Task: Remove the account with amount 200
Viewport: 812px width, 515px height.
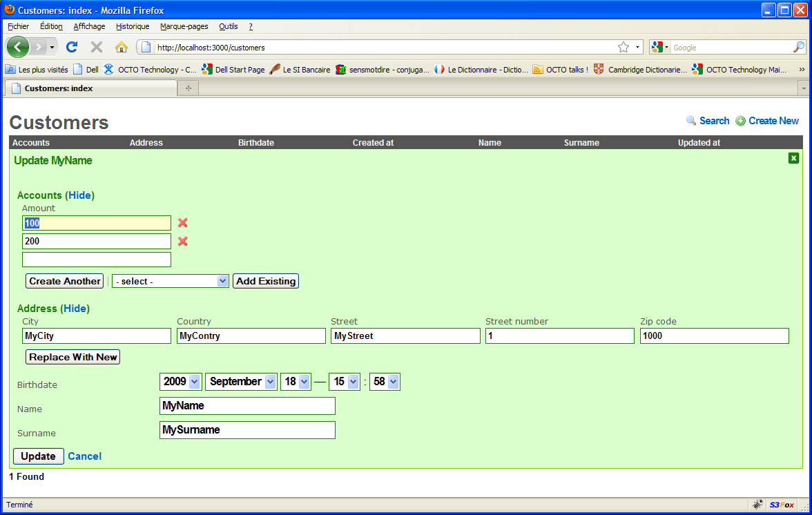Action: (183, 242)
